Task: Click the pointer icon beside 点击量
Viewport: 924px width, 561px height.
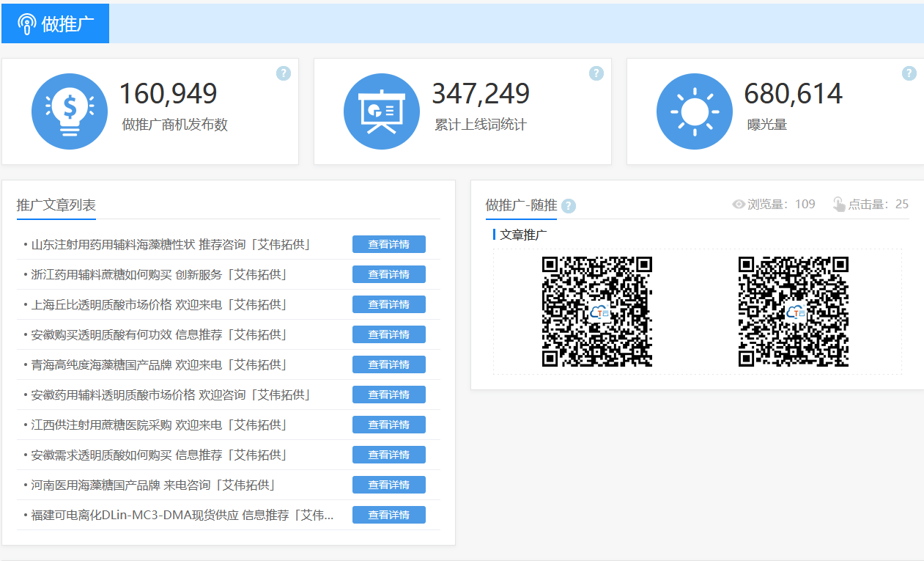Action: [x=839, y=205]
